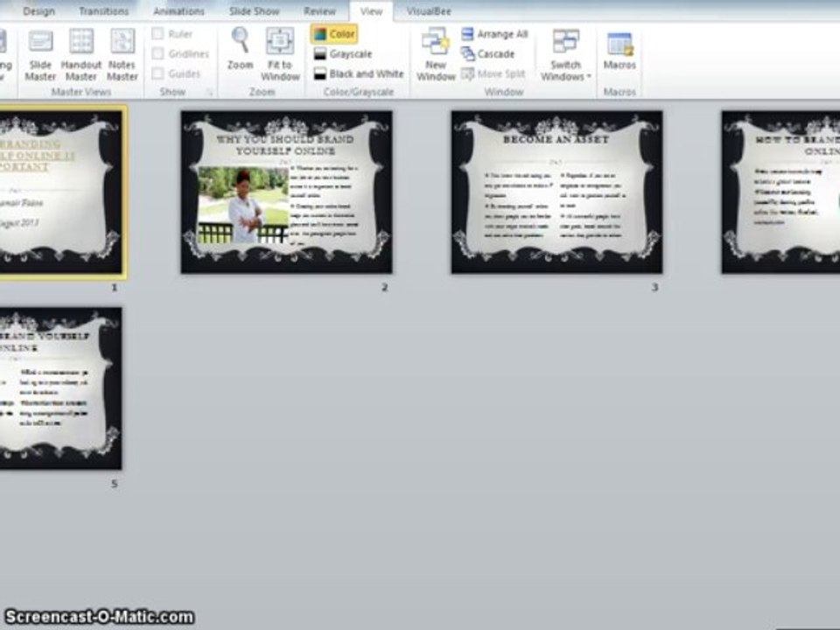Select Color view mode
Screen dimensions: 840x630
click(x=333, y=34)
